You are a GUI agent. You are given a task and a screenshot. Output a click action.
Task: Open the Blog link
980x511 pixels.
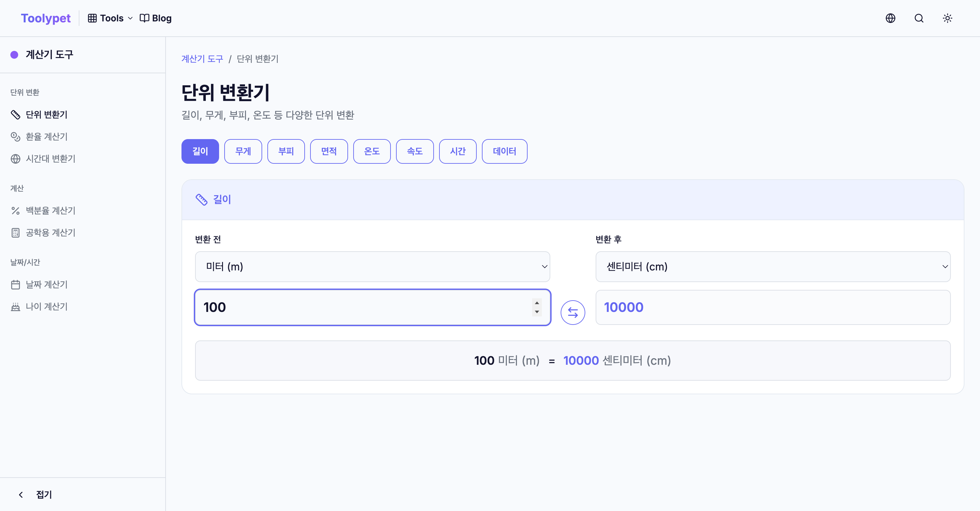tap(156, 18)
